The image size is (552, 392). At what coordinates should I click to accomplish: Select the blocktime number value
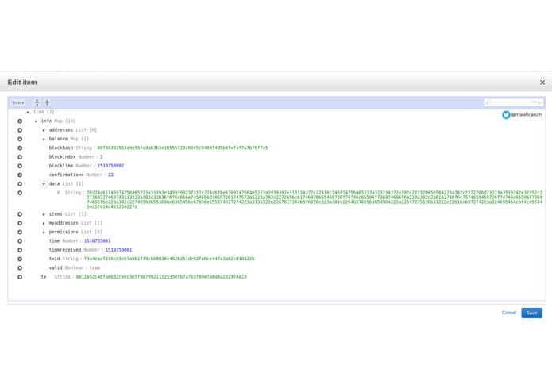[110, 166]
